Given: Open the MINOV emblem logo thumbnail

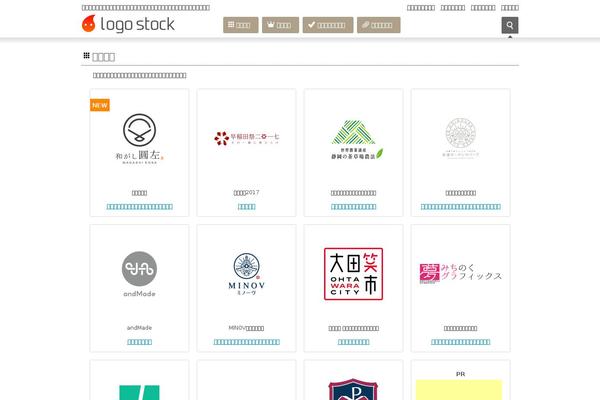Looking at the screenshot, I should point(246,274).
